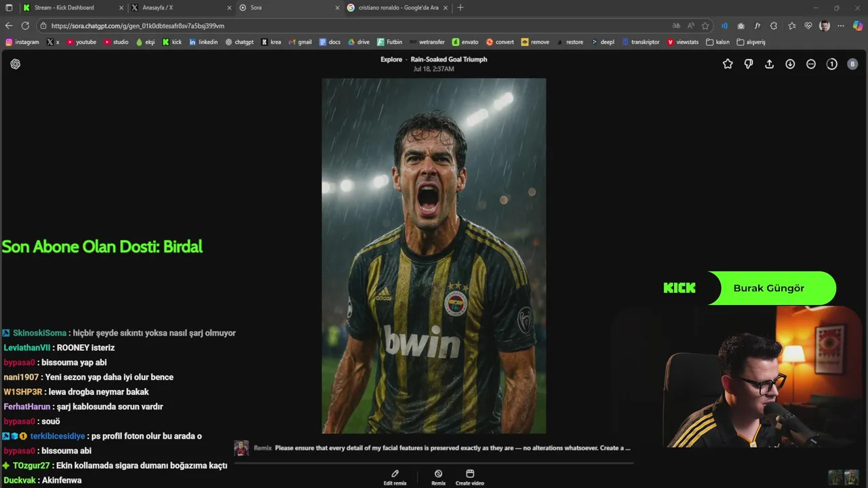868x488 pixels.
Task: Go back with the browser back arrow
Action: [9, 26]
